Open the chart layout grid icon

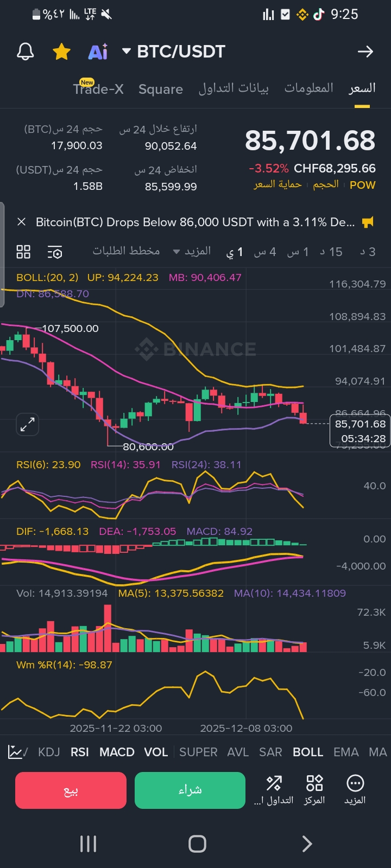[23, 252]
